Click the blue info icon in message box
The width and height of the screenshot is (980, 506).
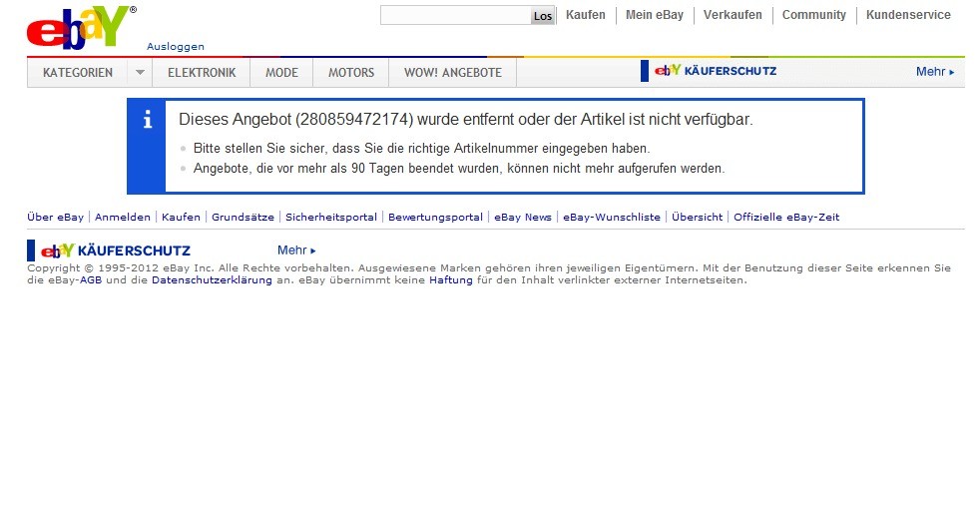click(148, 121)
